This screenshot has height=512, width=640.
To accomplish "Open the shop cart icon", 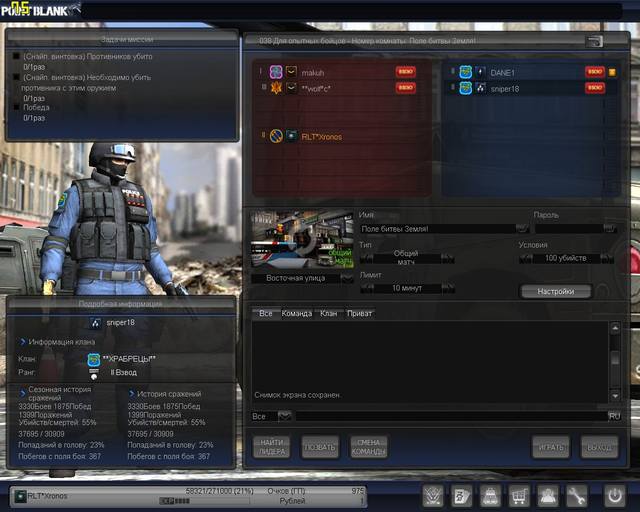I will pos(519,496).
